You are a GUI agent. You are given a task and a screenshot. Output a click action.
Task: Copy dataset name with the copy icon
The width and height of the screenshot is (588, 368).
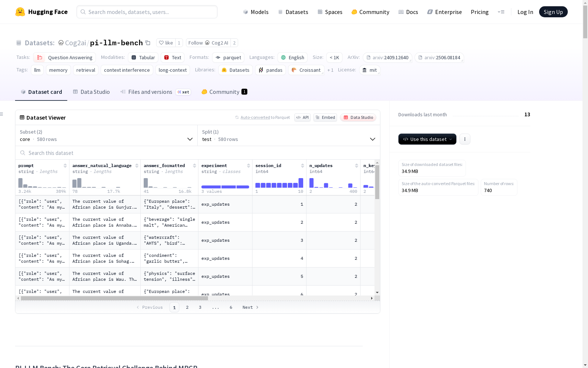click(148, 43)
